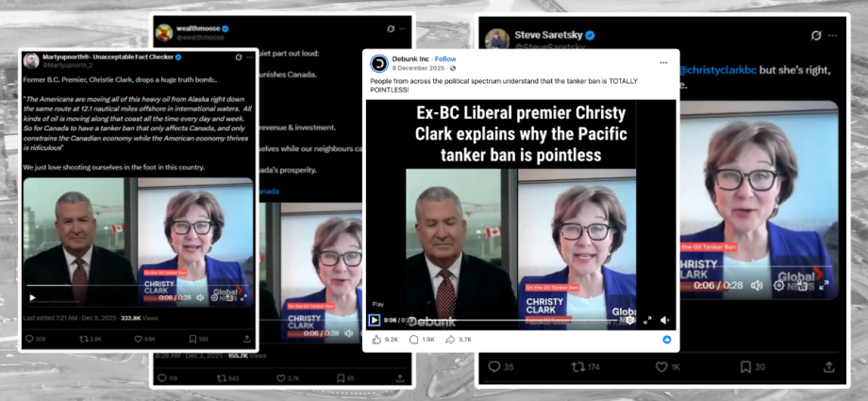Click the 332.8K Views count
868x401 pixels.
point(139,319)
